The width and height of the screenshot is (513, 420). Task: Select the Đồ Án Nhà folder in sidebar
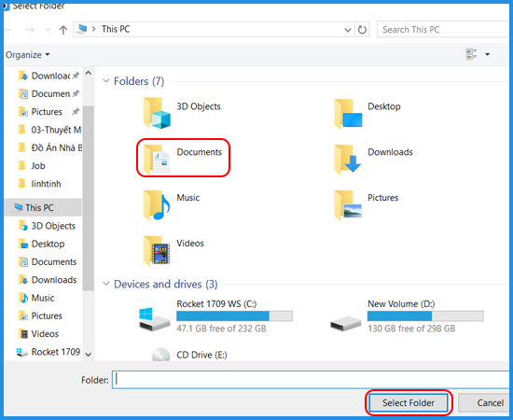click(49, 148)
